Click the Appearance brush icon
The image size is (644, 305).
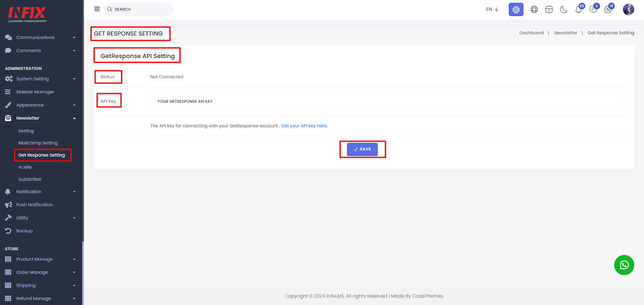(x=8, y=105)
